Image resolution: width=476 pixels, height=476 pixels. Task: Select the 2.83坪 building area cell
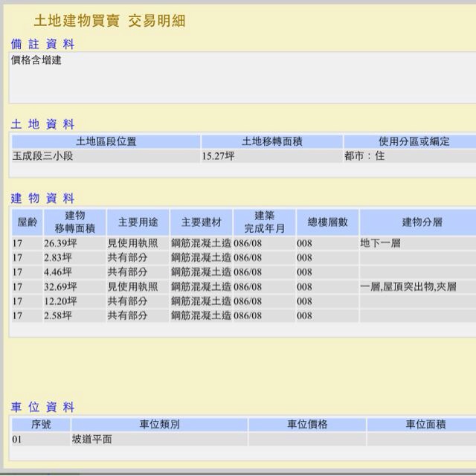coord(75,257)
